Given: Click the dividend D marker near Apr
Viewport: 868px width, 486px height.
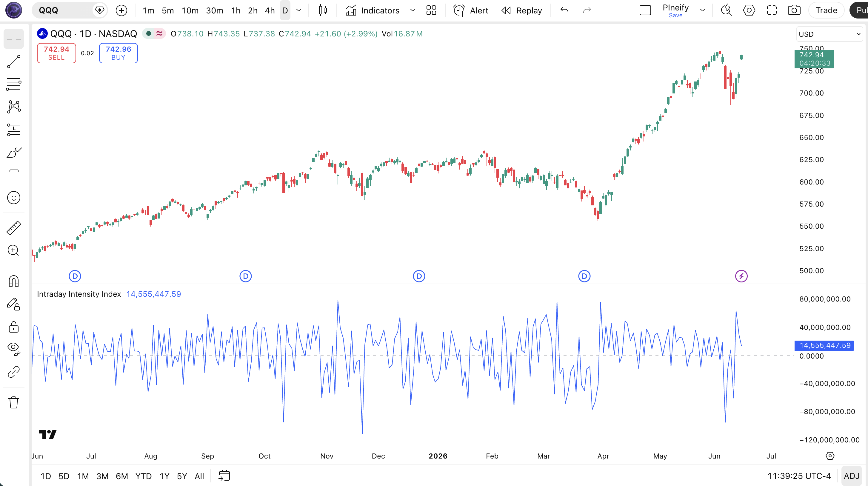Looking at the screenshot, I should [x=584, y=276].
